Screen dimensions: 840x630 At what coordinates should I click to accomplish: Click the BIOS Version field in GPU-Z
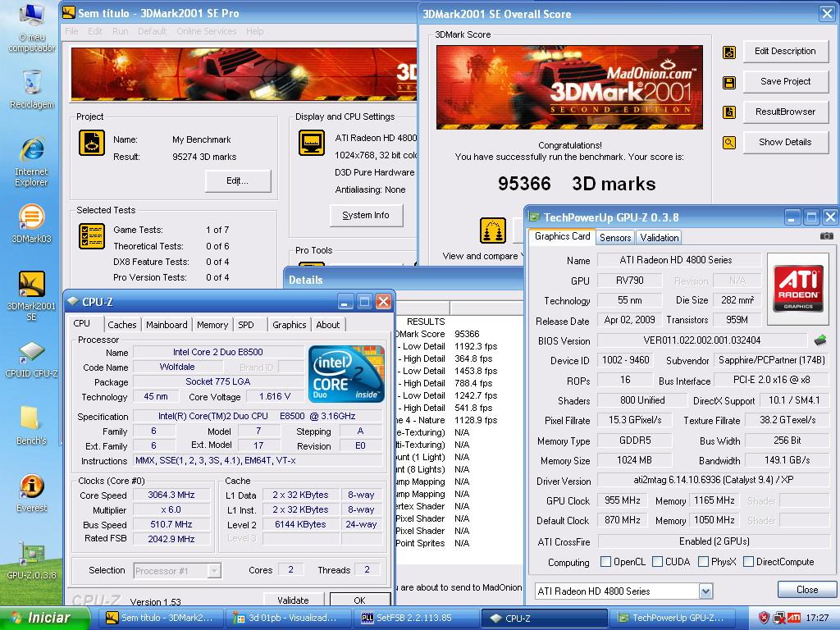coord(702,340)
